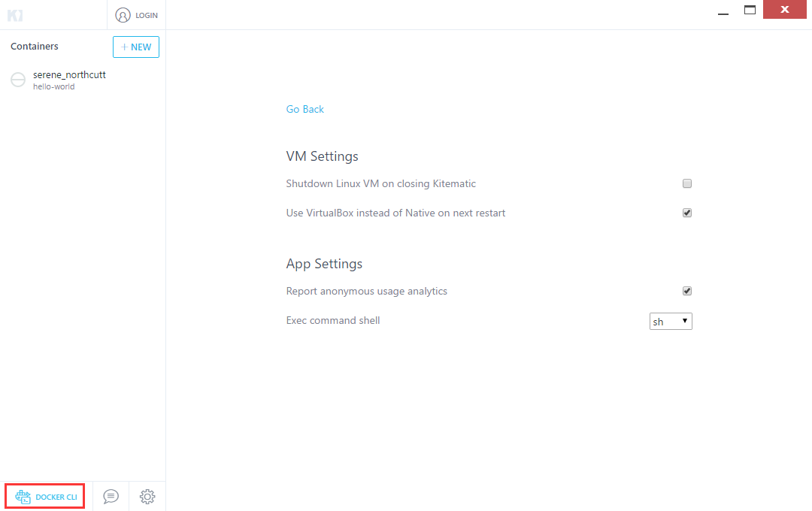This screenshot has height=511, width=812.
Task: Close the Kitematic window
Action: pos(785,11)
